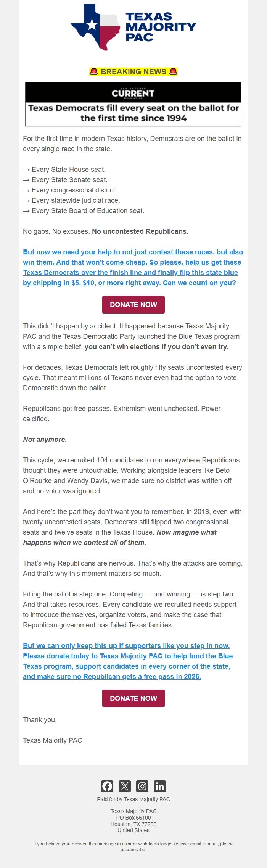Click the Houston, TX address text in footer
Screen dimensions: 267x868
point(133,824)
